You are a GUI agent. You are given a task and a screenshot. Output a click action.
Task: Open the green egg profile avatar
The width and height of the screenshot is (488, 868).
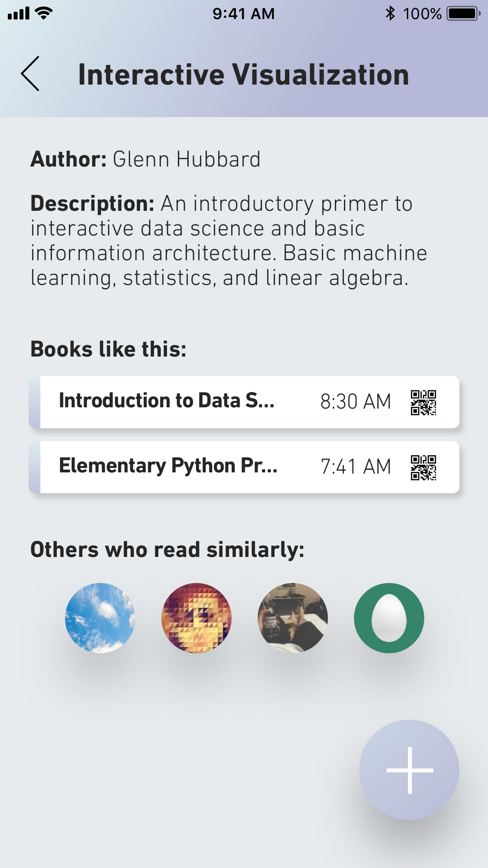click(x=389, y=618)
